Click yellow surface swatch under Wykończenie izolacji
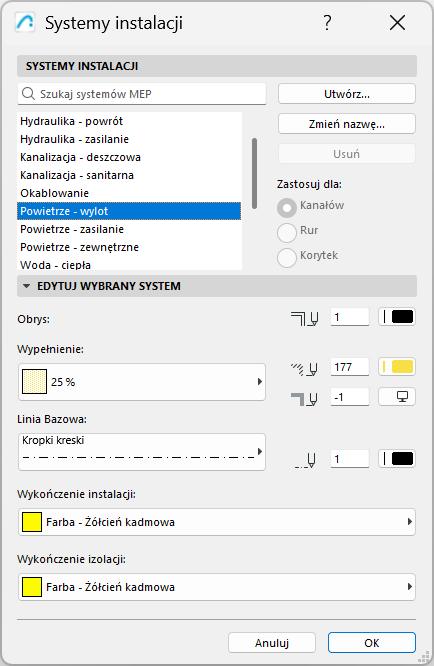 click(x=31, y=587)
